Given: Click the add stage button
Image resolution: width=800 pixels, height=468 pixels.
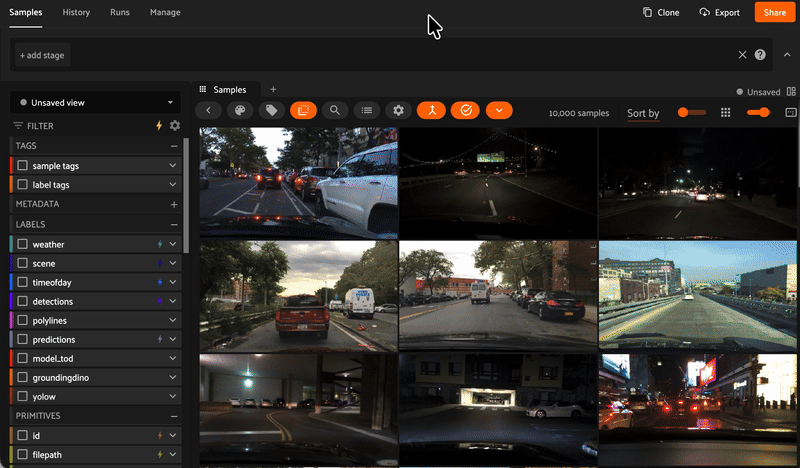Looking at the screenshot, I should coord(41,55).
